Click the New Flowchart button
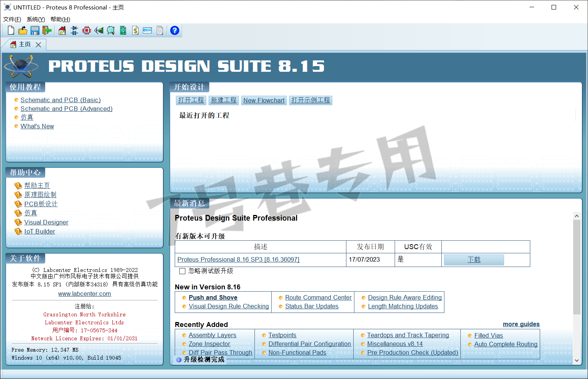 [264, 100]
